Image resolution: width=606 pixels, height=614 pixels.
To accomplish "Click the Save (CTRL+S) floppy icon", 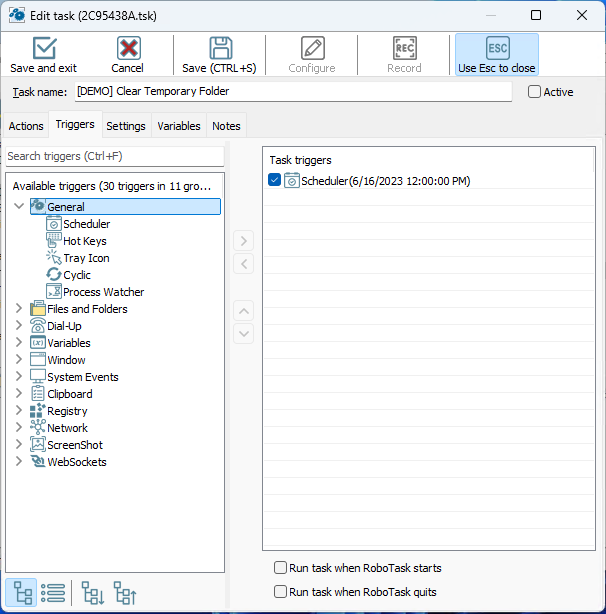I will [220, 49].
